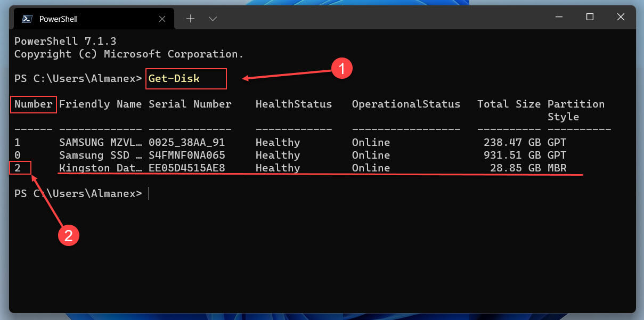The height and width of the screenshot is (320, 644).
Task: Click disk number 1 in SAMSUNG MZVL row
Action: [x=18, y=142]
